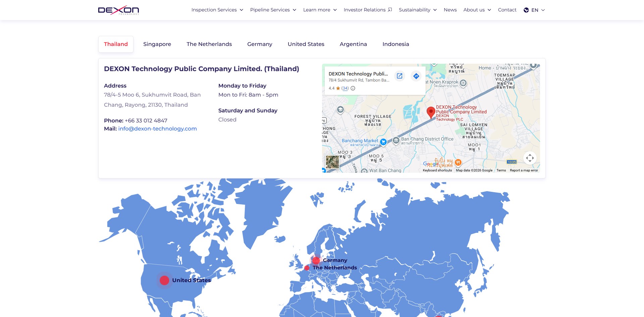The image size is (644, 317).
Task: Open map Terms link
Action: coord(501,170)
